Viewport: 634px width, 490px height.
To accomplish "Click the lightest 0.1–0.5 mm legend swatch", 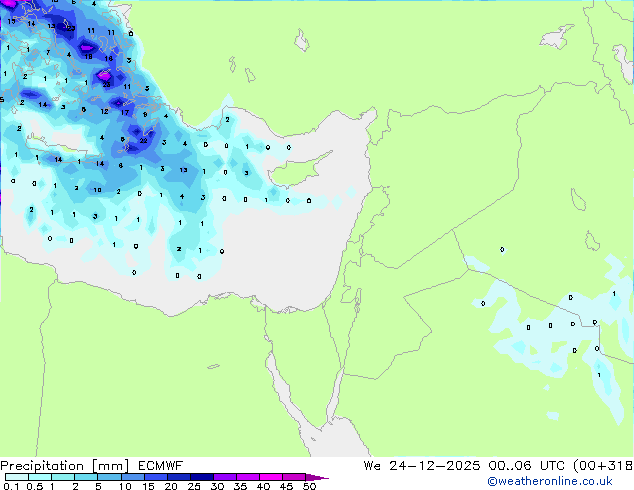I will point(17,477).
